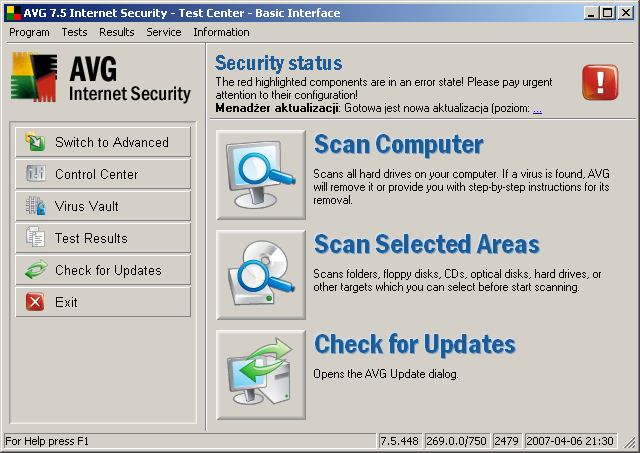Click the sidebar Check for Updates label

108,270
